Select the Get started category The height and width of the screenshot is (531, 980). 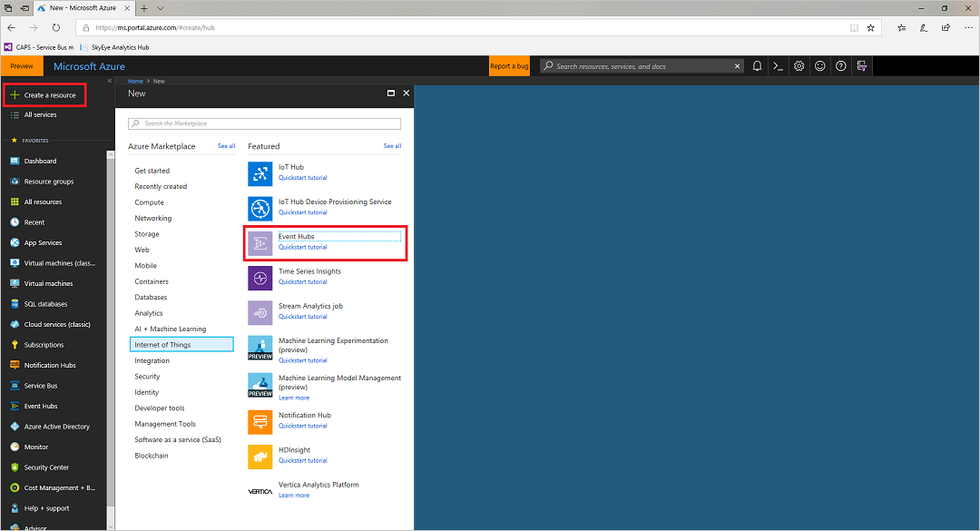(152, 171)
